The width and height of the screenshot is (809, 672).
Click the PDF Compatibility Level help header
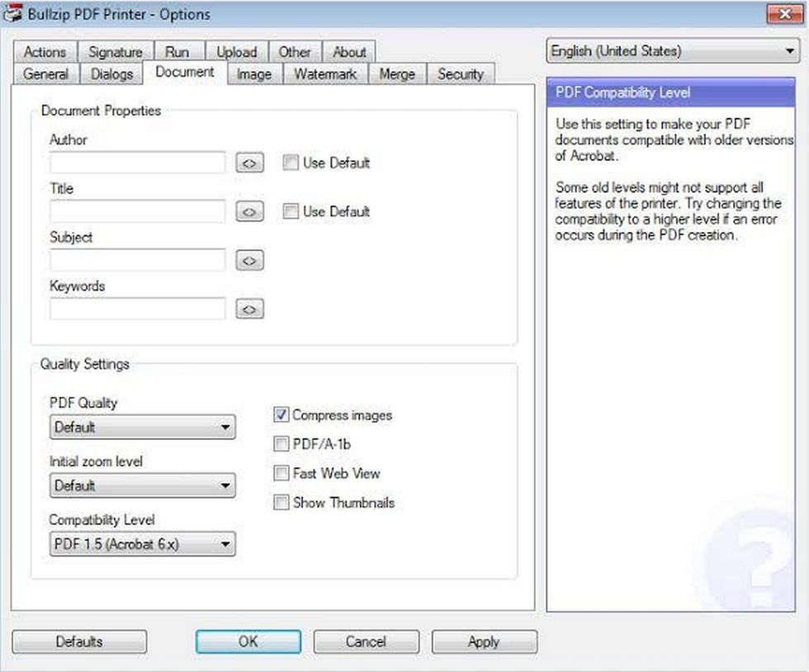[670, 92]
